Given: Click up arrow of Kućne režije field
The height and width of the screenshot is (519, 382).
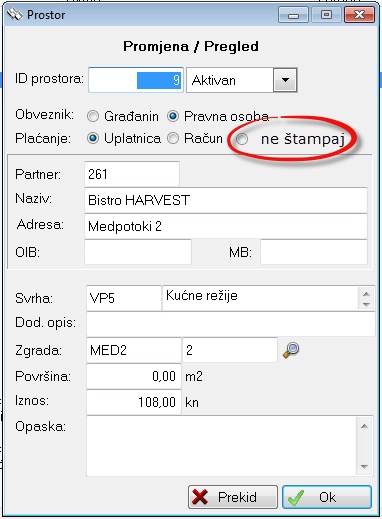Looking at the screenshot, I should tap(366, 294).
